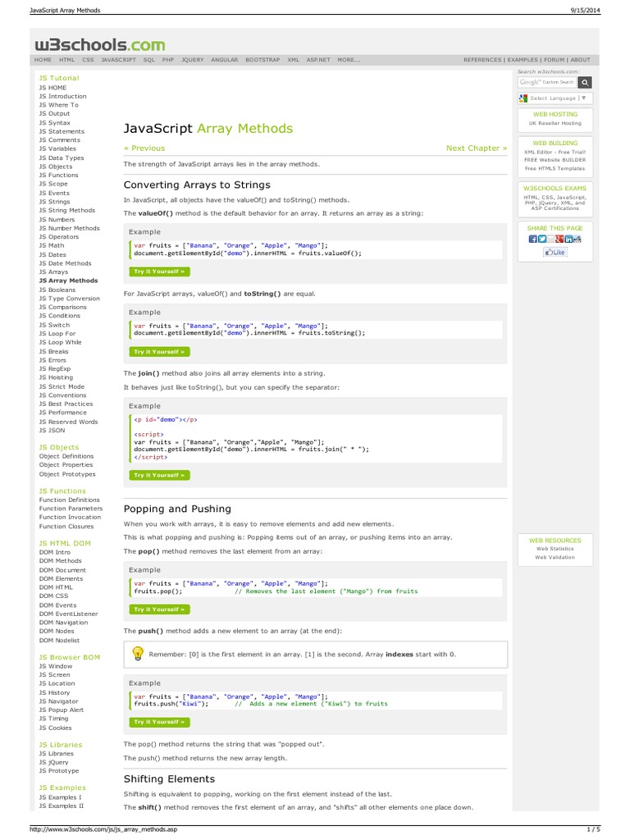Go to Next Chapter link
630x840 pixels.
coord(477,148)
